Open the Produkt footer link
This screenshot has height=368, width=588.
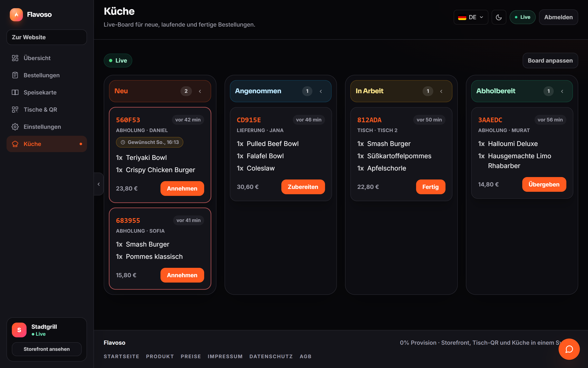(x=160, y=356)
